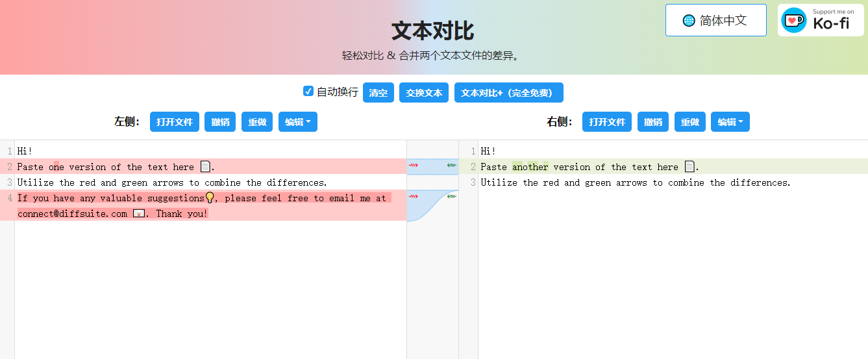Viewport: 868px width, 359px height.
Task: Click the document emoji in left pane line 2
Action: point(205,167)
